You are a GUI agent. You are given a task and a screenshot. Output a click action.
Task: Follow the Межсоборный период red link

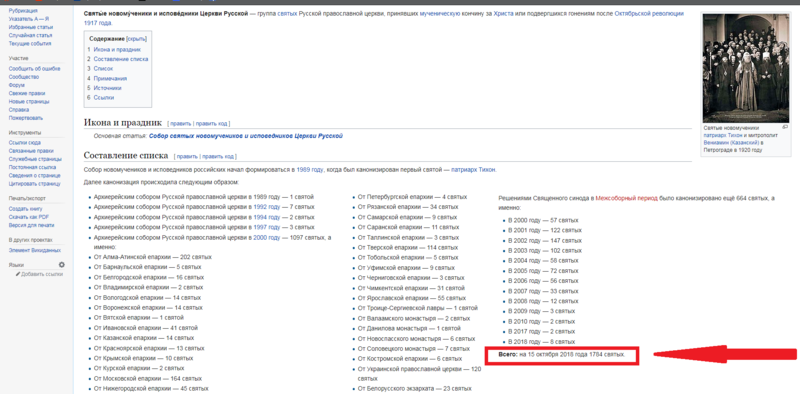click(x=627, y=198)
